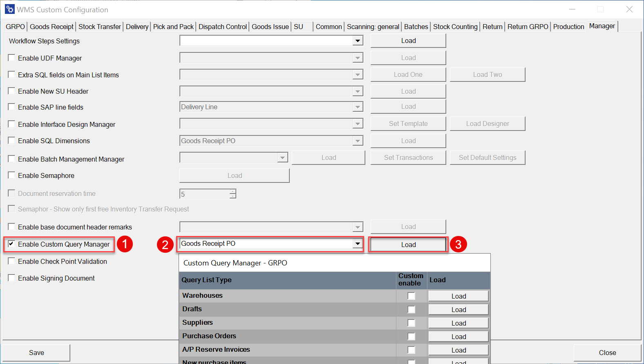Click Set Transactions button

click(x=408, y=157)
